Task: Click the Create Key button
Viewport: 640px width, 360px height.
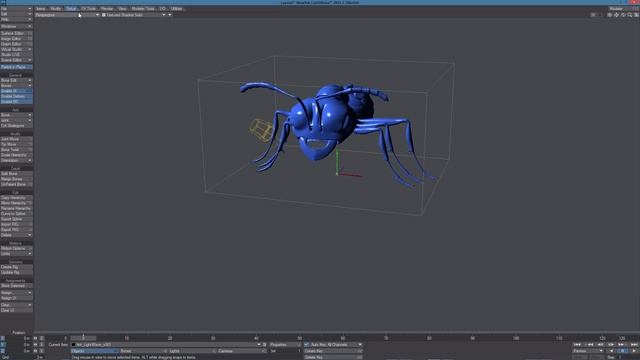Action: coord(333,351)
